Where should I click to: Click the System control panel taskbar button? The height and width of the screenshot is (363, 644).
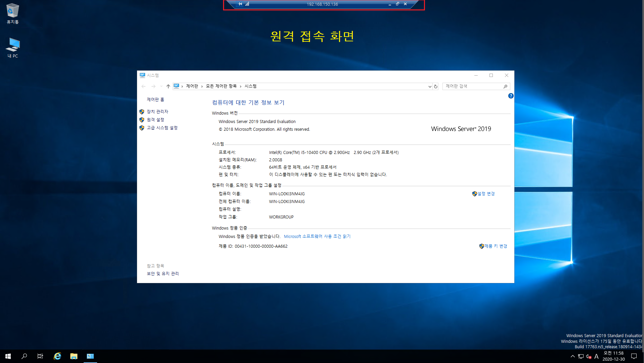pyautogui.click(x=90, y=356)
